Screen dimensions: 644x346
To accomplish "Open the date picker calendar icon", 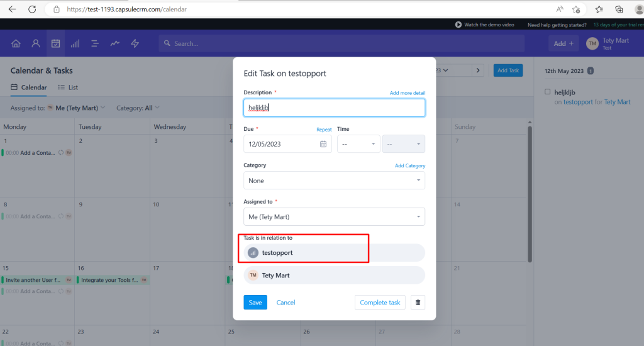I will coord(323,144).
